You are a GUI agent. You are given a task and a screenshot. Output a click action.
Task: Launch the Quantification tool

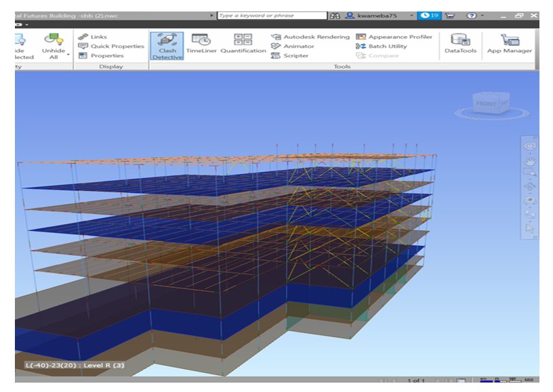point(243,45)
